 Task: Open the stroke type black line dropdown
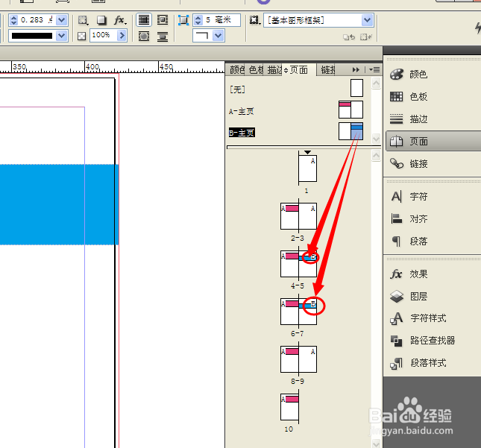tap(62, 36)
